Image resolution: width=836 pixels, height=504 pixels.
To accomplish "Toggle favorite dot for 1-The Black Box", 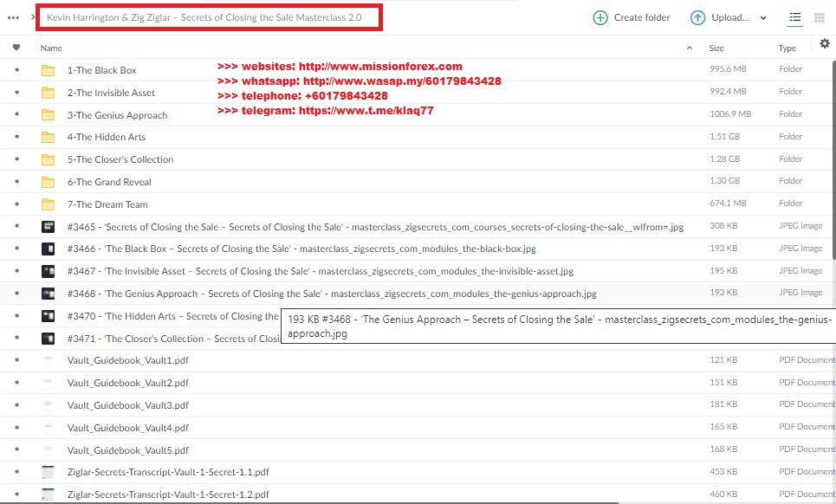I will point(17,70).
